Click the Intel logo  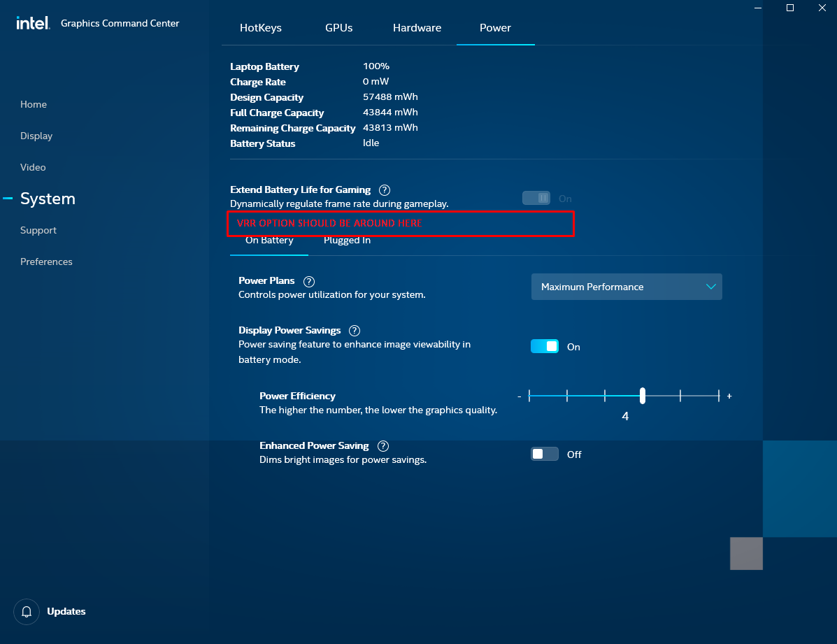[x=33, y=23]
